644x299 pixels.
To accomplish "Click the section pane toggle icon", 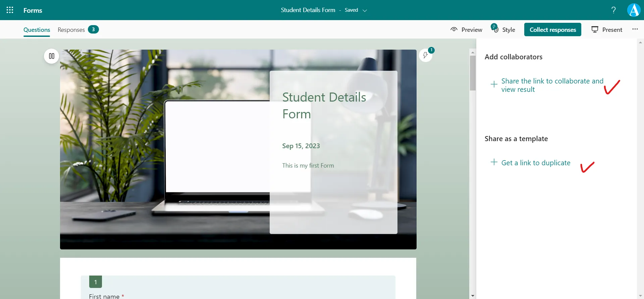I will pyautogui.click(x=51, y=56).
